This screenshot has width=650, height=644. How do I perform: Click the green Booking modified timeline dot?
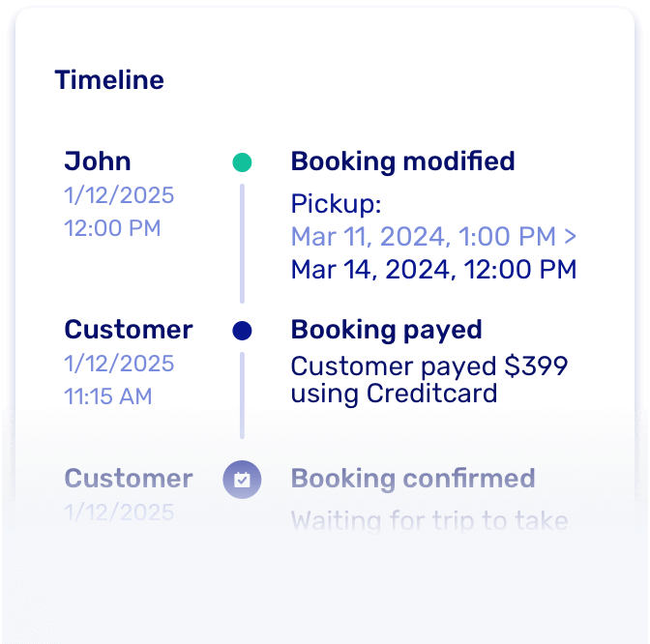(x=242, y=162)
